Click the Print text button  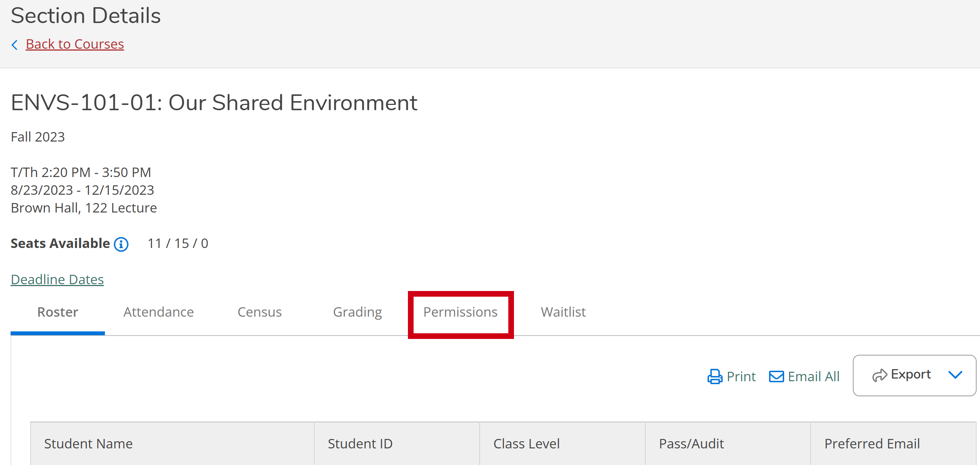[x=741, y=376]
